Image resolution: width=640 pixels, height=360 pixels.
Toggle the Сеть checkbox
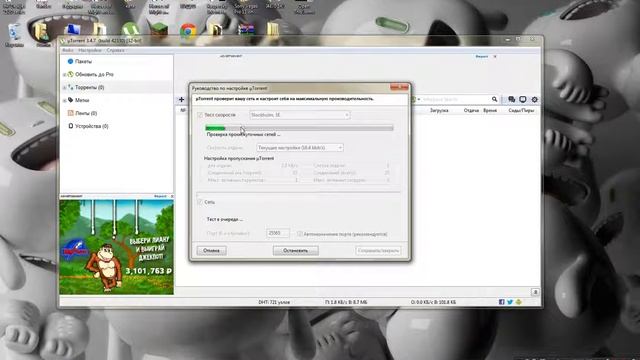tap(200, 202)
